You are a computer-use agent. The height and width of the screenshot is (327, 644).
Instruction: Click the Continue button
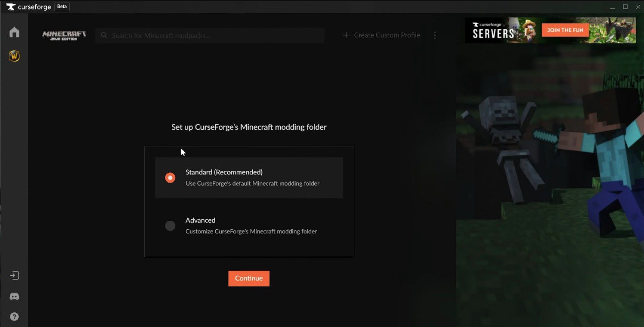point(249,278)
